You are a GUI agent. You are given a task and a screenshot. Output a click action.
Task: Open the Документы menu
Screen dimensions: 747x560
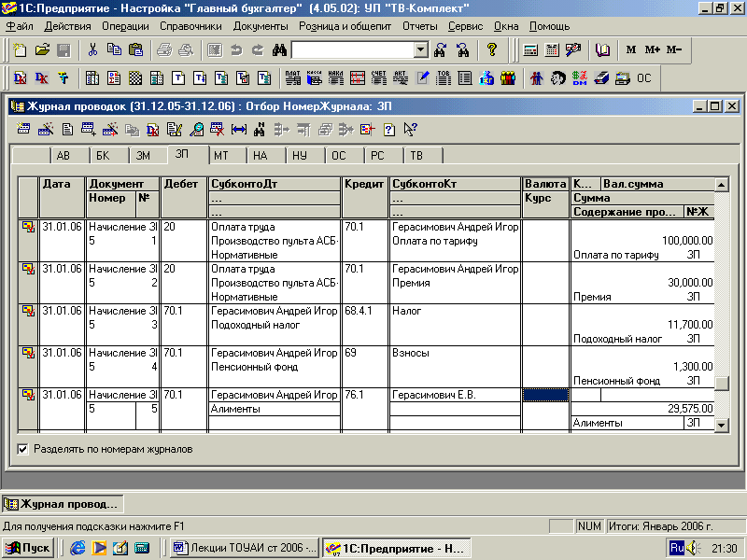pyautogui.click(x=261, y=26)
